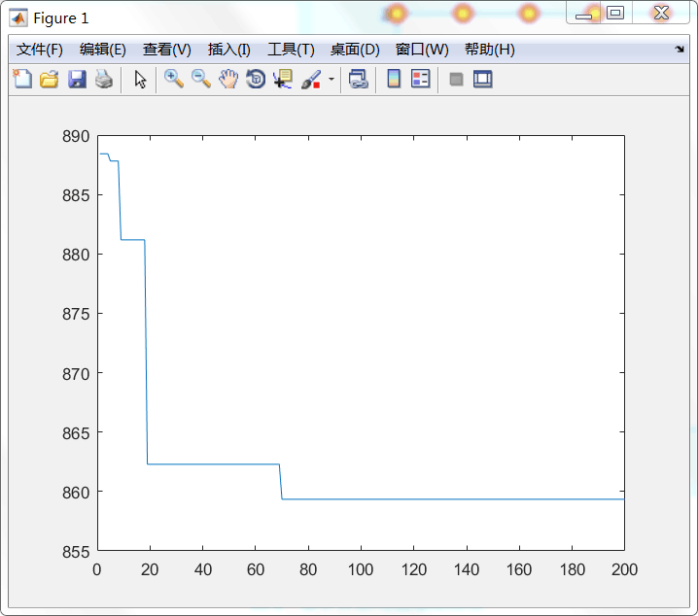Expand the Brush tool color dropdown arrow
This screenshot has width=698, height=616.
point(332,80)
